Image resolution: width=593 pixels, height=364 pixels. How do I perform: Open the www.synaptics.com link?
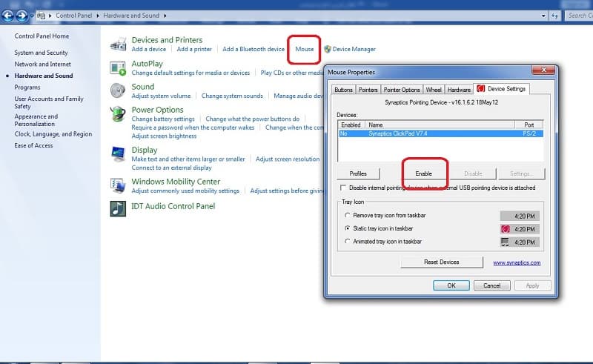pos(517,262)
